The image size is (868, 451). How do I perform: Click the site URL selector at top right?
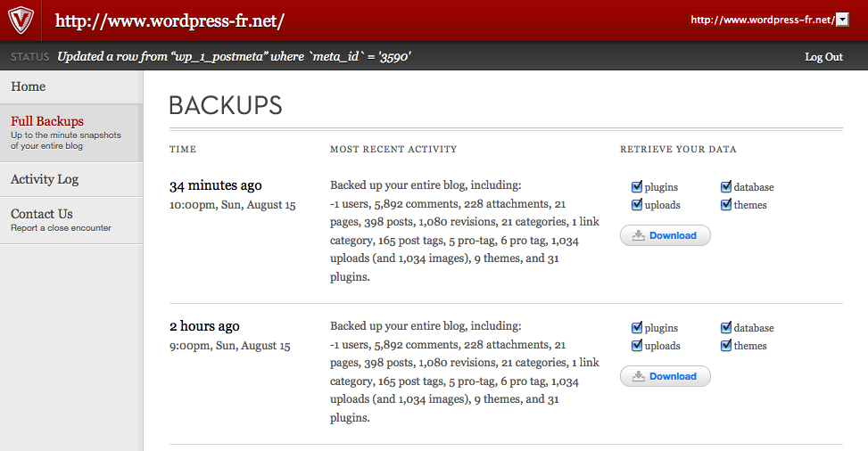pos(762,20)
